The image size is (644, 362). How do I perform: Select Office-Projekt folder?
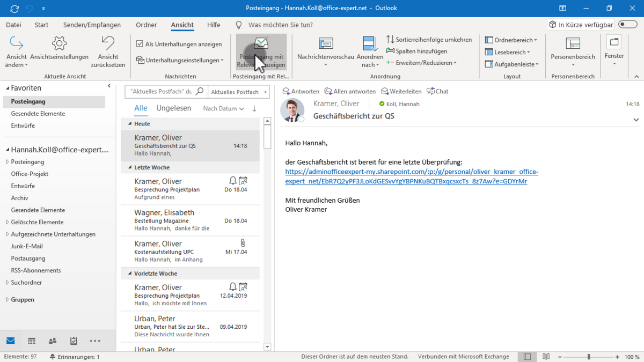(x=30, y=174)
